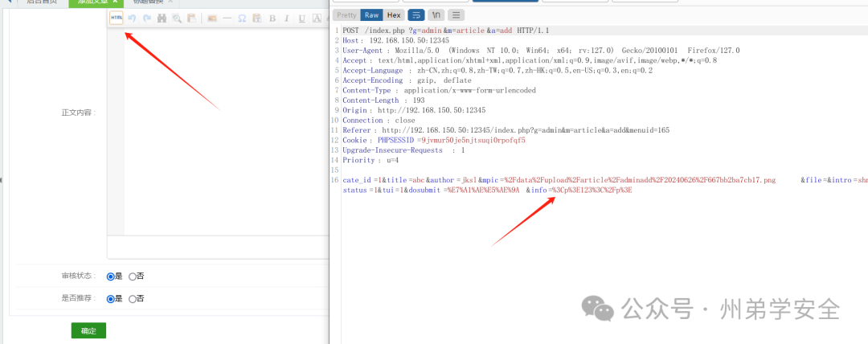Click the Connection close header line
Image resolution: width=868 pixels, height=344 pixels.
(379, 121)
